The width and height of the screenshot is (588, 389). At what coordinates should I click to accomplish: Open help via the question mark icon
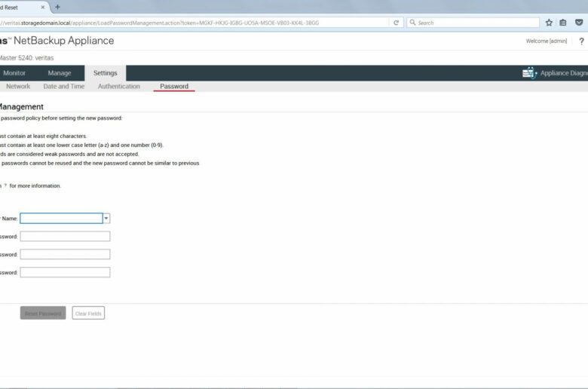(x=581, y=41)
